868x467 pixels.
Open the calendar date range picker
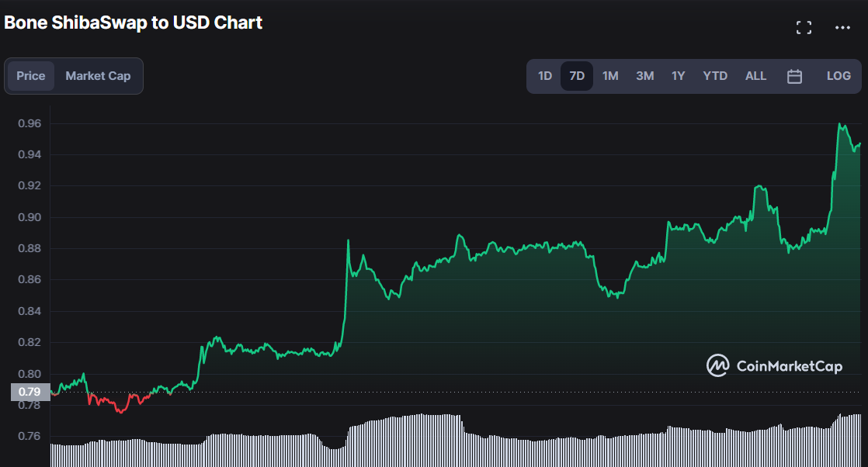pos(794,76)
